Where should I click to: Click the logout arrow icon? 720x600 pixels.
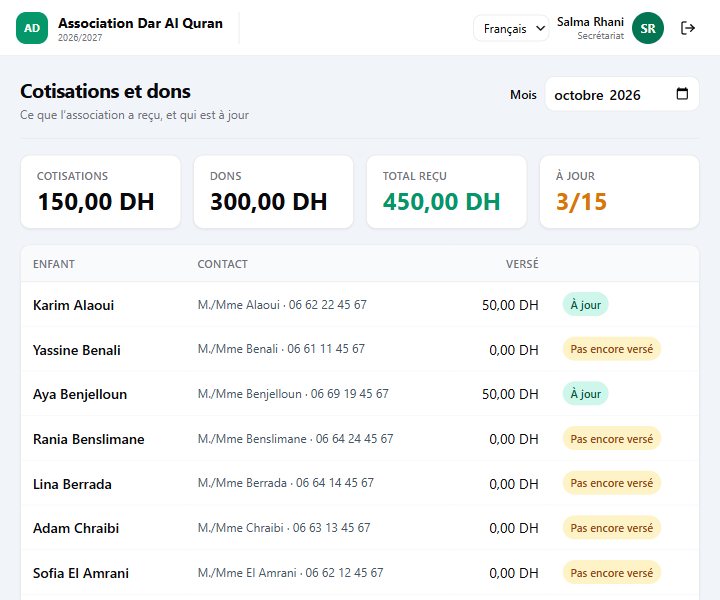point(687,28)
